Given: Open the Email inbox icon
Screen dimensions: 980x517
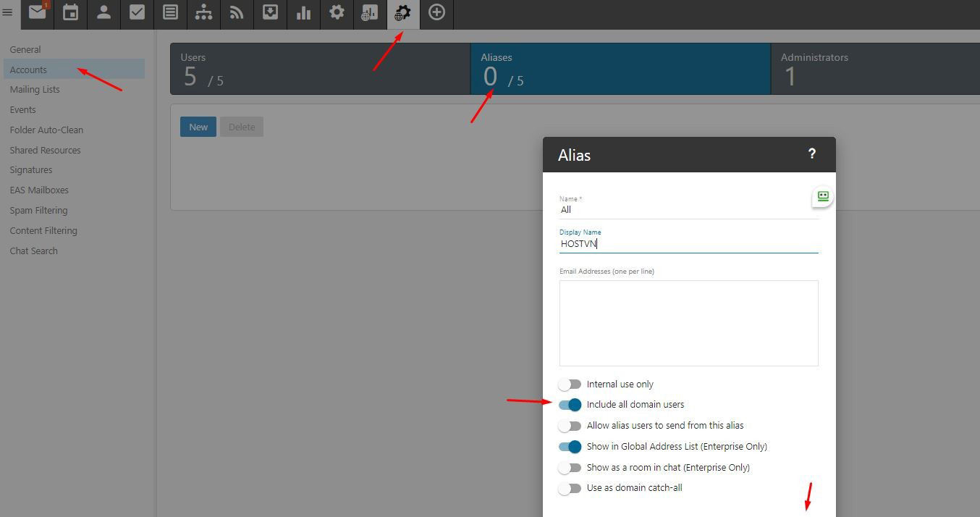Looking at the screenshot, I should [37, 13].
